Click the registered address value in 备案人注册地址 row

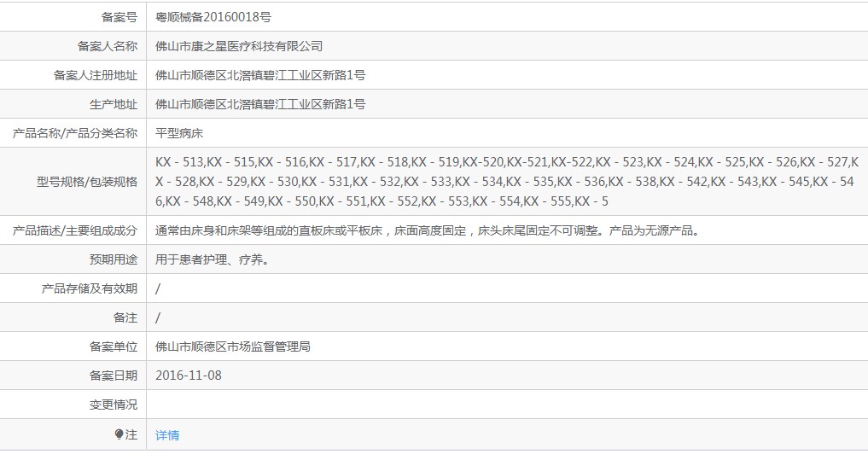pos(260,75)
